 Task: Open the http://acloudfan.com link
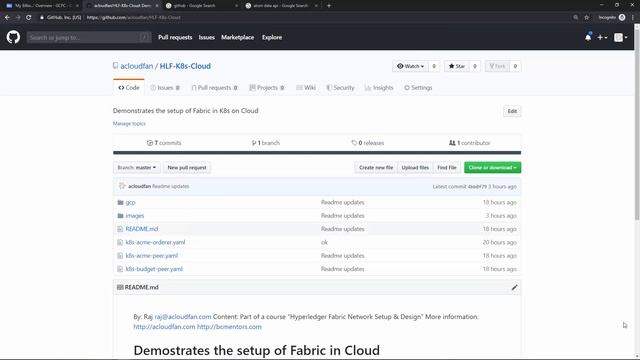tap(164, 327)
